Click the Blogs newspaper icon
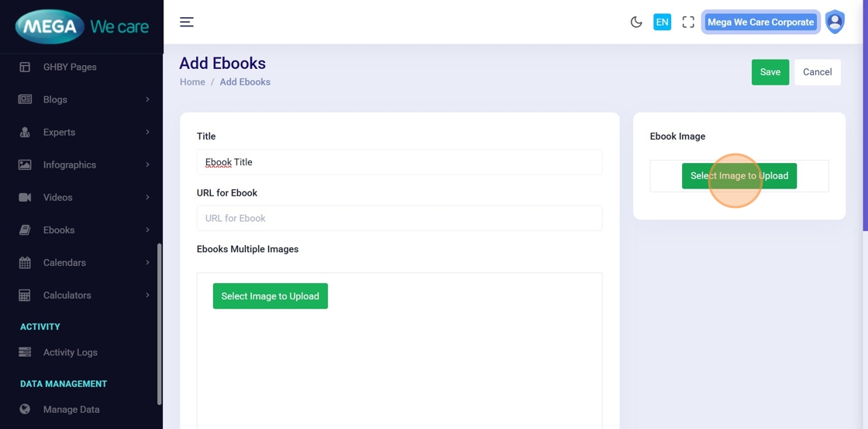Image resolution: width=868 pixels, height=429 pixels. 25,99
